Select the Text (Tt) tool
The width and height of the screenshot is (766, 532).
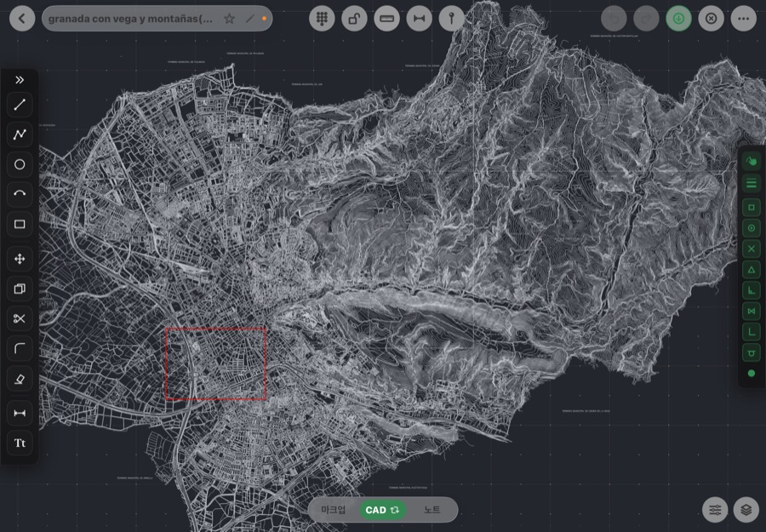tap(20, 443)
